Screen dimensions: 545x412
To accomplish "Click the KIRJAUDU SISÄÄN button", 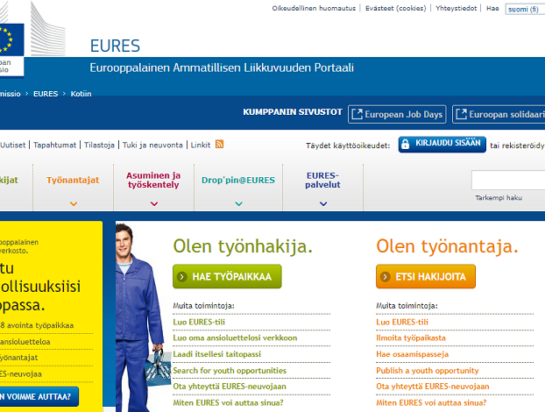I will (x=442, y=144).
